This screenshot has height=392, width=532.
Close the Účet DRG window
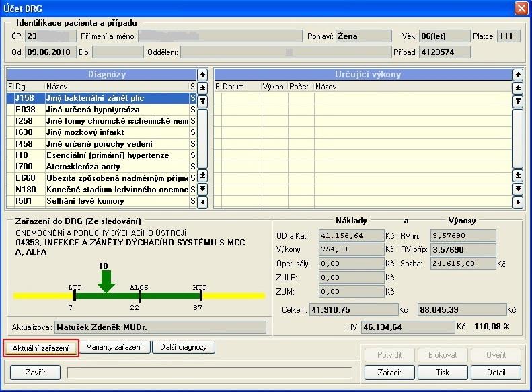(x=521, y=8)
